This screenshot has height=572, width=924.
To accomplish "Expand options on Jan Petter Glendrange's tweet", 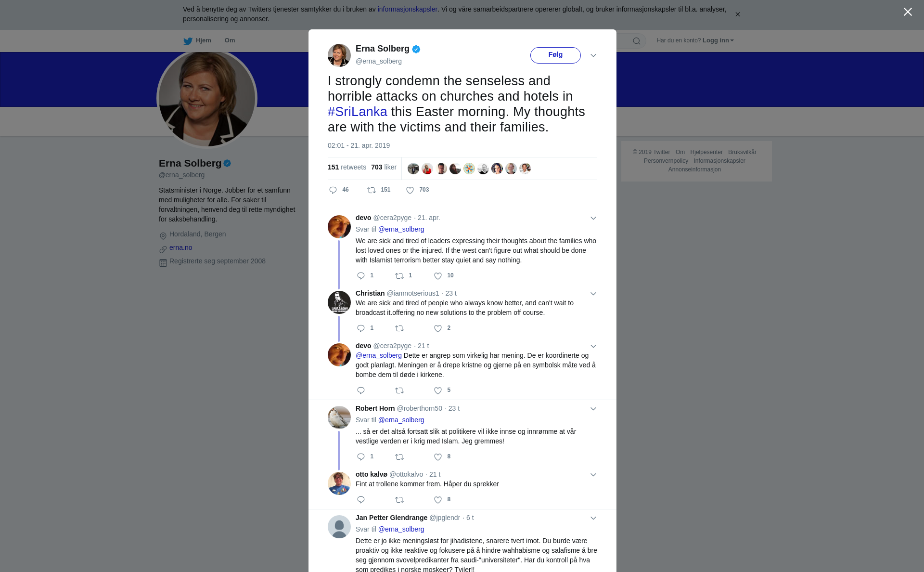I will (593, 518).
